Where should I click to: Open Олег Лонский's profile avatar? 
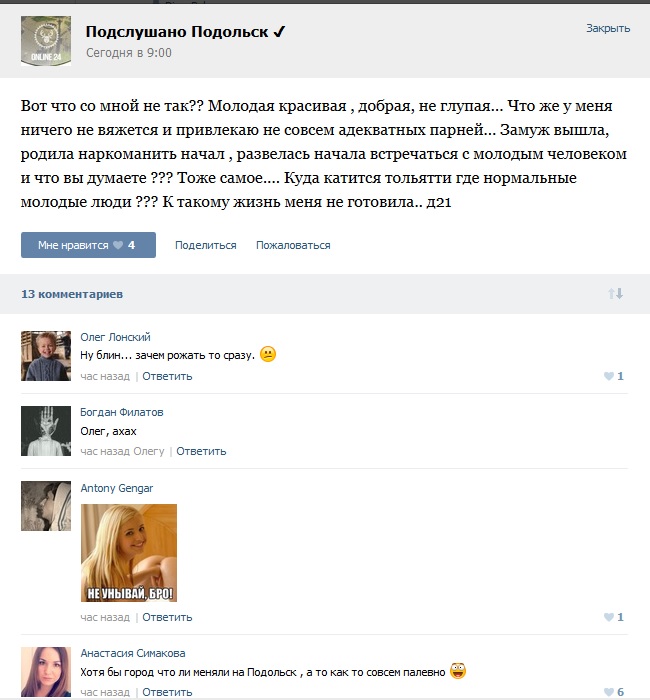point(46,356)
